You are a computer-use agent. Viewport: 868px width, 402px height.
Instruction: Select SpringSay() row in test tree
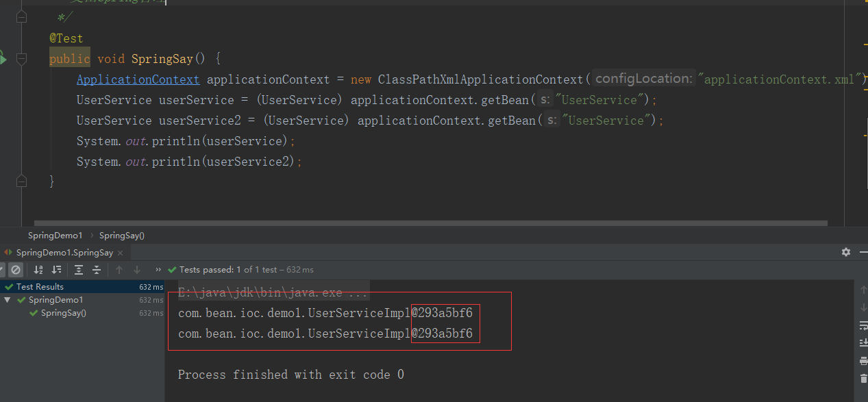82,313
